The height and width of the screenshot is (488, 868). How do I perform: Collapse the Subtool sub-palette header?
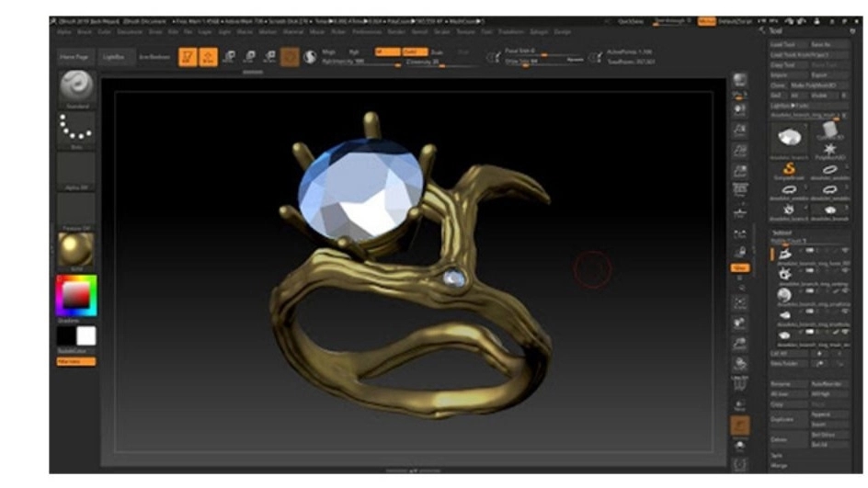[782, 233]
